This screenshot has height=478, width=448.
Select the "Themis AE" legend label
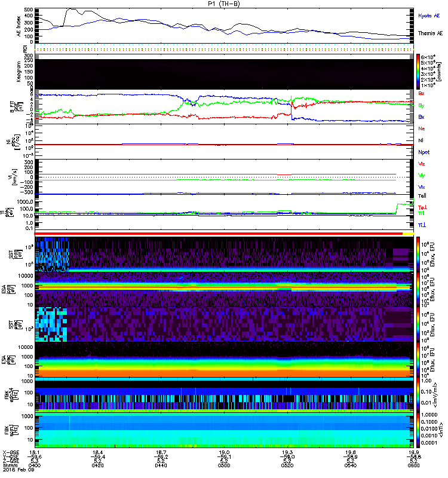[x=430, y=33]
